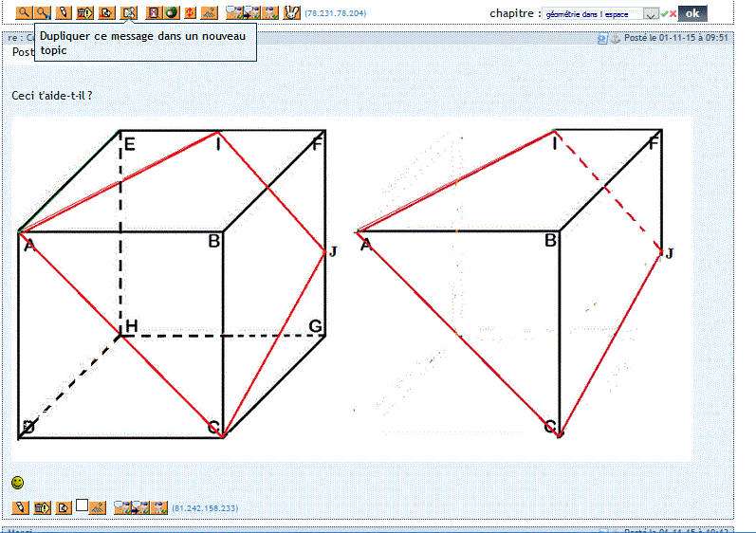756x533 pixels.
Task: Click the chapitre text input field
Action: (x=593, y=14)
